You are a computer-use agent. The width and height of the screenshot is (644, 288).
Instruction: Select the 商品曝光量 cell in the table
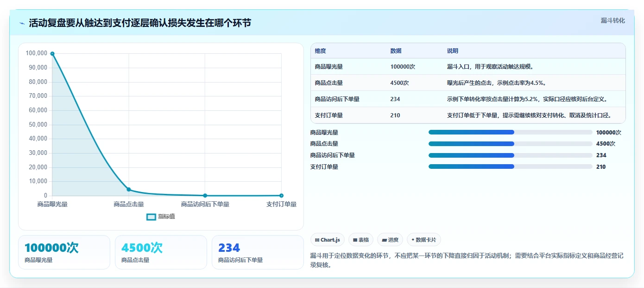(328, 67)
